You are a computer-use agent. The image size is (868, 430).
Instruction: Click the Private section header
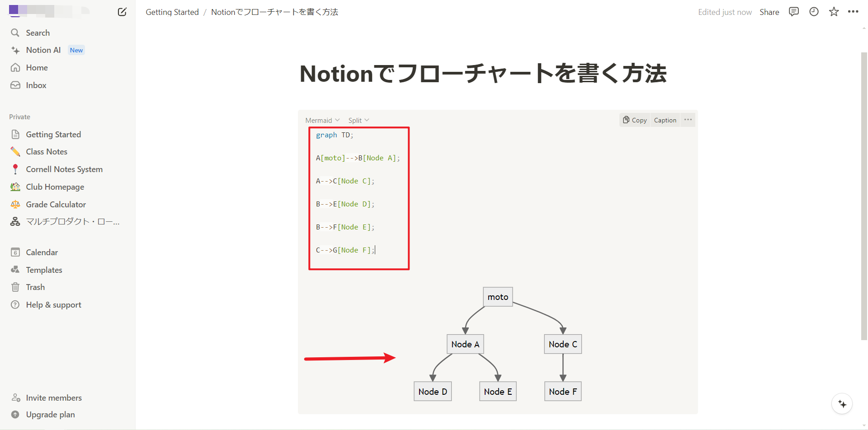[x=20, y=117]
